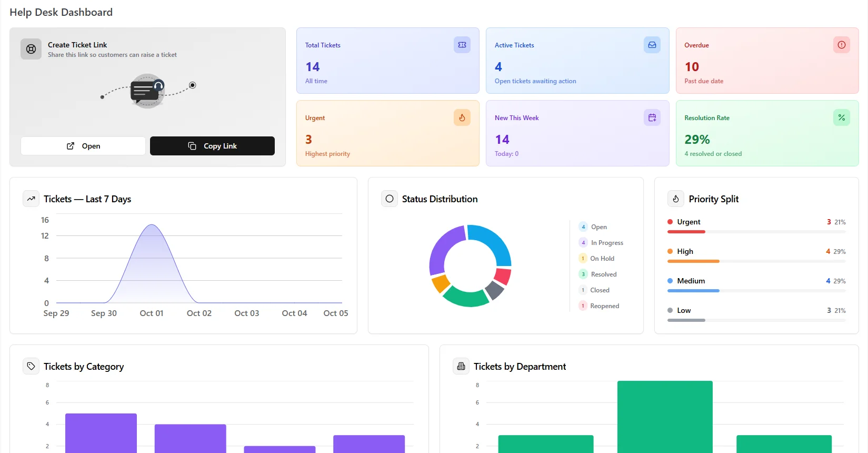Click the High label in Priority Split
Image resolution: width=868 pixels, height=453 pixels.
pos(685,251)
